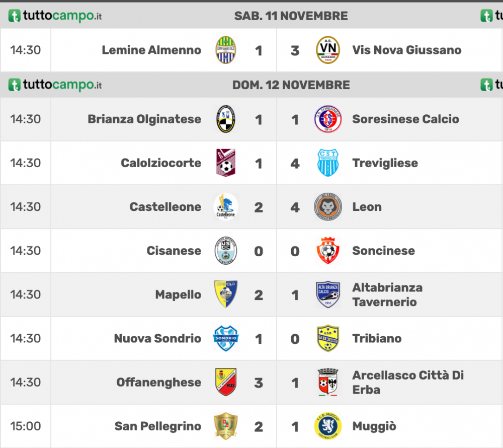The image size is (503, 448).
Task: Select the Leon lion crest
Action: coord(327,207)
